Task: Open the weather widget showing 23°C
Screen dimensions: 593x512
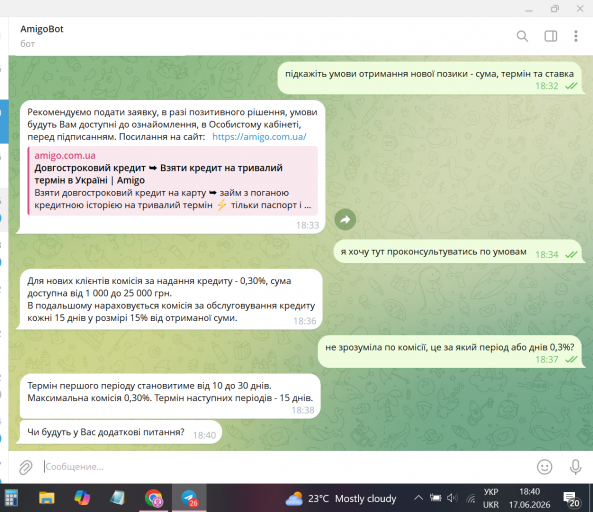Action: tap(340, 499)
